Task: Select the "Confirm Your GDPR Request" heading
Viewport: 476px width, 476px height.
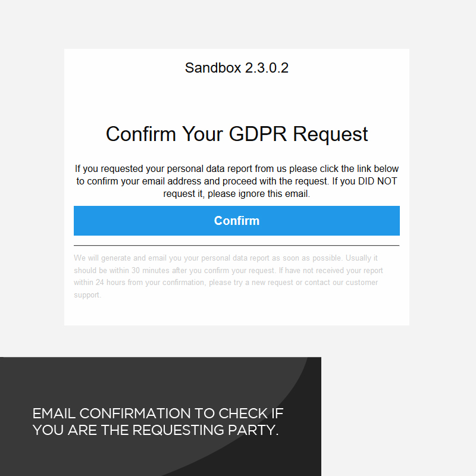Action: point(236,134)
